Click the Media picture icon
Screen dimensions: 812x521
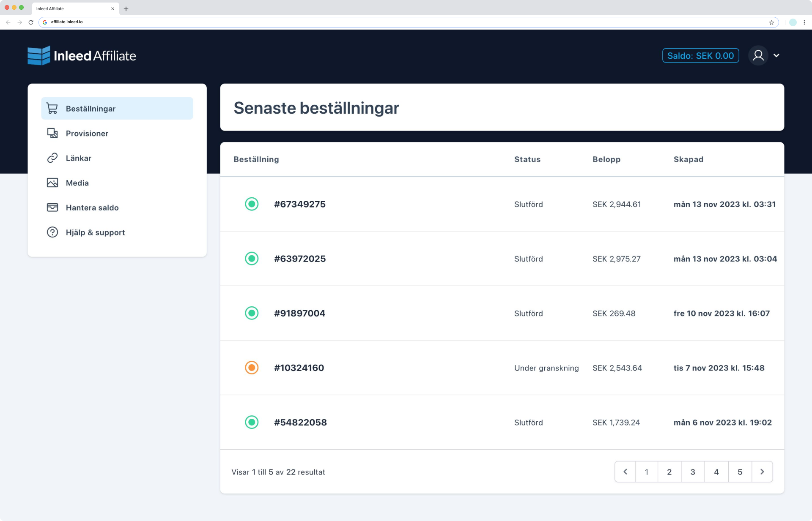[x=52, y=183]
